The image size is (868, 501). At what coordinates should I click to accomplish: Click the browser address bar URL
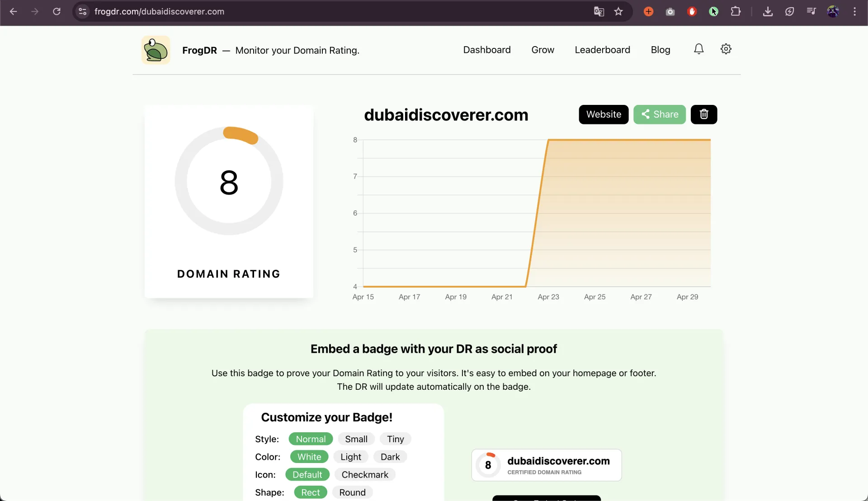(x=159, y=12)
